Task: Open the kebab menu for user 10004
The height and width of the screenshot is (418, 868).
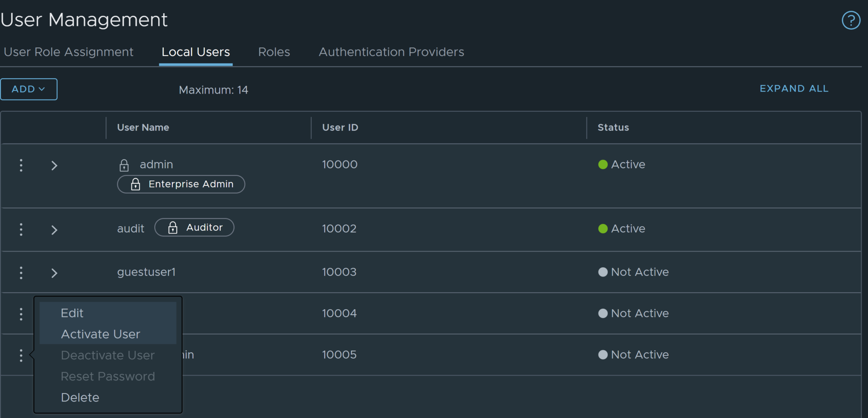Action: pos(21,313)
